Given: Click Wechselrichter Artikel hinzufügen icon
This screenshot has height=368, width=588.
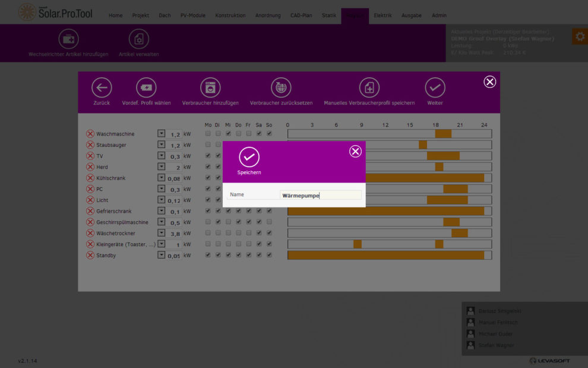Looking at the screenshot, I should coord(68,39).
